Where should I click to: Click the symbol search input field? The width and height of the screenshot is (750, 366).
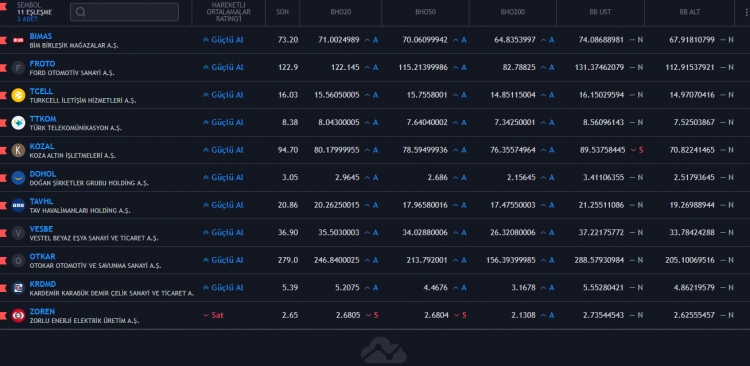click(x=124, y=12)
